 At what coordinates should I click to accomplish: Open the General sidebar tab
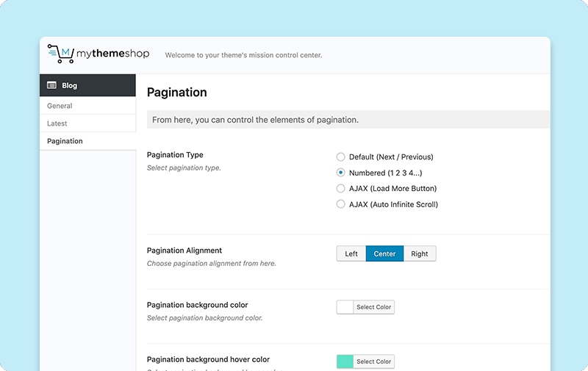tap(87, 106)
